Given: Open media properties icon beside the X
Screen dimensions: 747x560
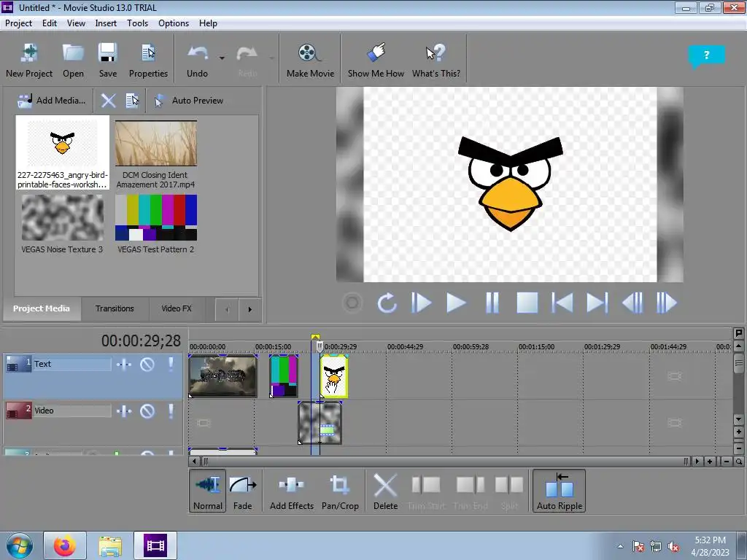Looking at the screenshot, I should coord(132,101).
